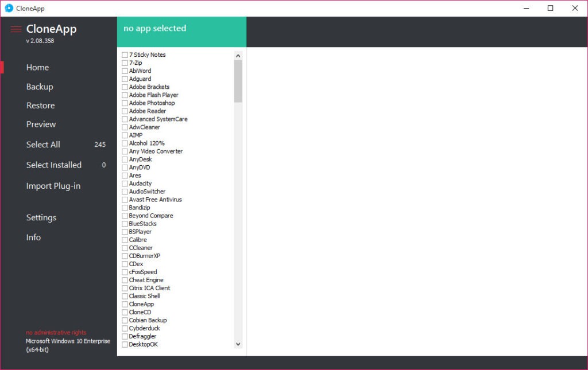Tick the Cyberduck checkbox
Image resolution: width=588 pixels, height=370 pixels.
[x=125, y=329]
